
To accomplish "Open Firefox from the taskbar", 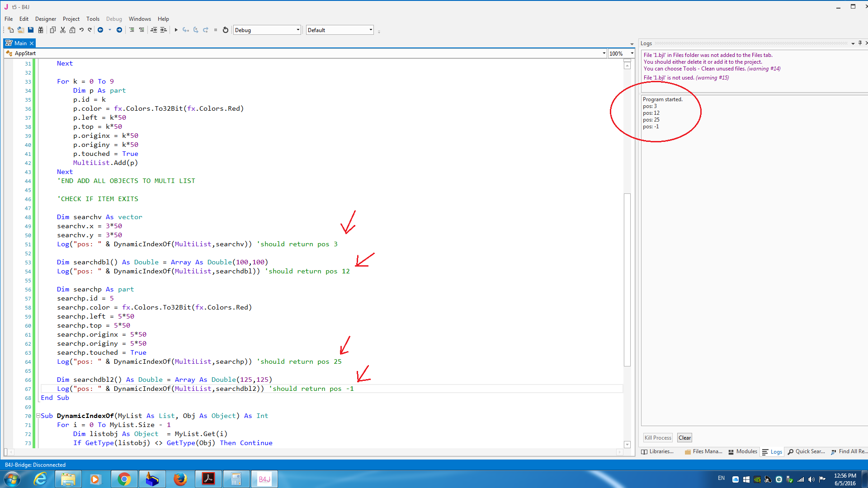I will pyautogui.click(x=180, y=479).
